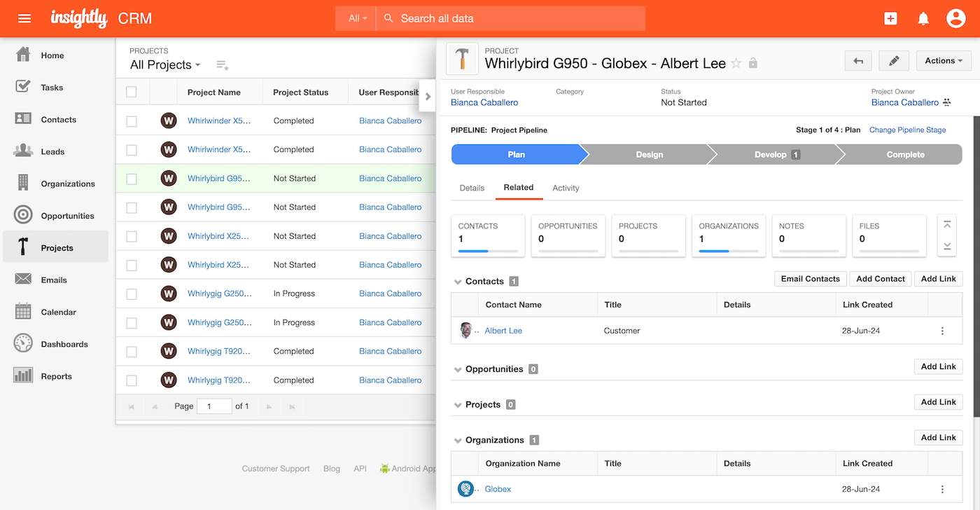Click the pencil edit project button
The width and height of the screenshot is (980, 510).
pyautogui.click(x=893, y=61)
